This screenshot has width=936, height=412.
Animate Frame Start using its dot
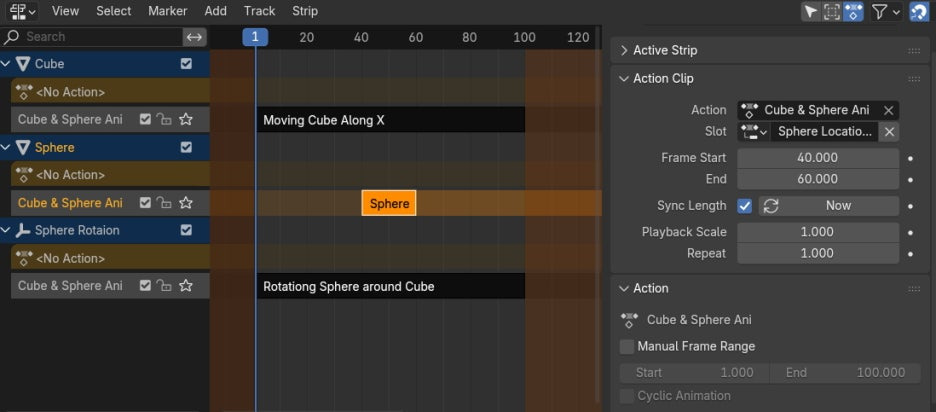(910, 159)
